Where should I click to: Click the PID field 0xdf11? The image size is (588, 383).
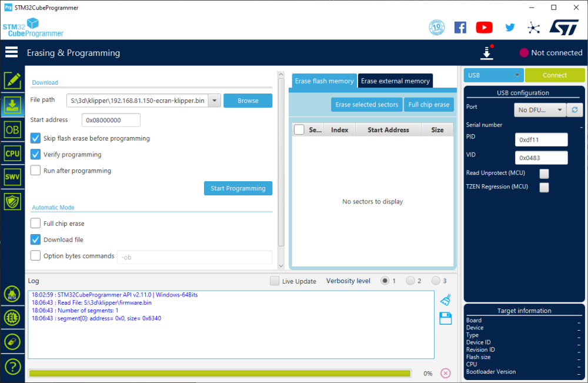tap(541, 139)
